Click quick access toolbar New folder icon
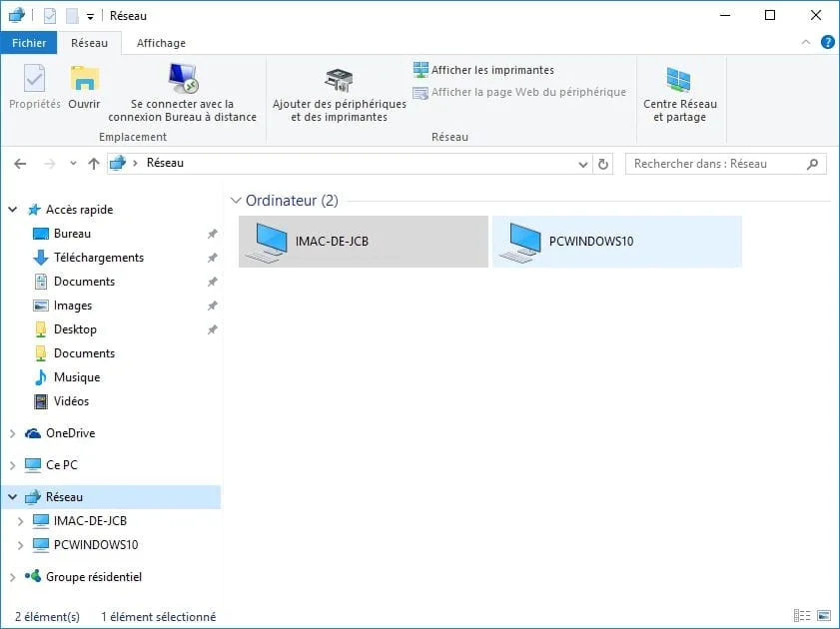 pos(72,16)
